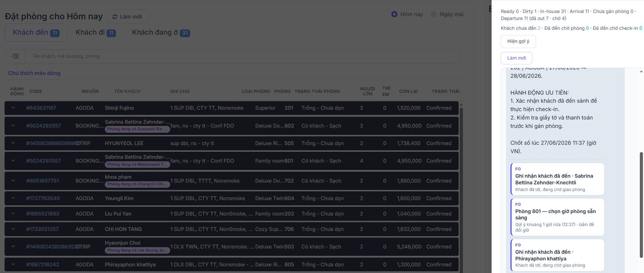Screen dimensions: 644x273
Task: Click the Phòng đang có Sueyoshi Rie badge
Action: coord(137,129)
